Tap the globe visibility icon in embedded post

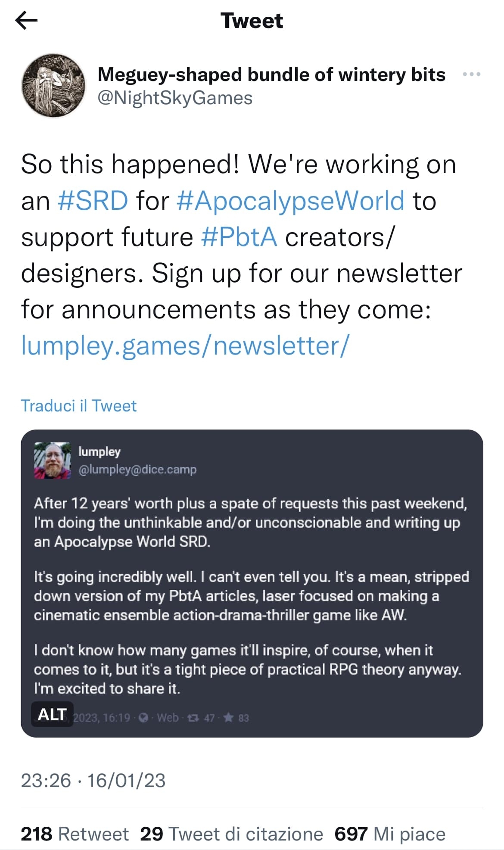click(x=144, y=718)
